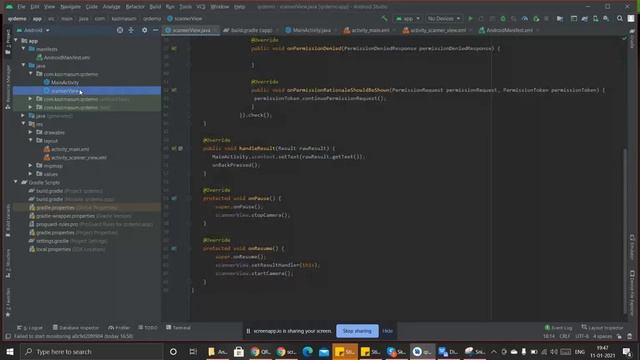Screen dimensions: 640x360
Task: Expand the drawable folder node
Action: click(31, 132)
